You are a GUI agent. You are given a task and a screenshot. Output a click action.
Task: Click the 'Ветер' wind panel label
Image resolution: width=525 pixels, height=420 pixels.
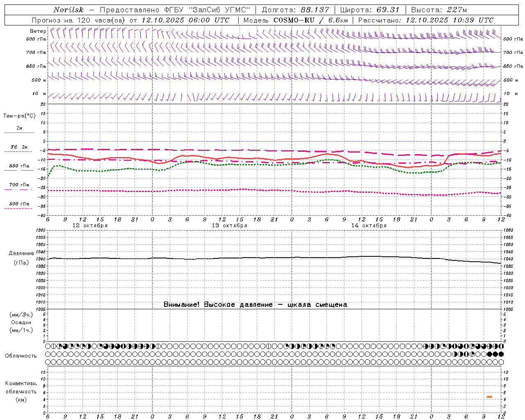coord(38,31)
